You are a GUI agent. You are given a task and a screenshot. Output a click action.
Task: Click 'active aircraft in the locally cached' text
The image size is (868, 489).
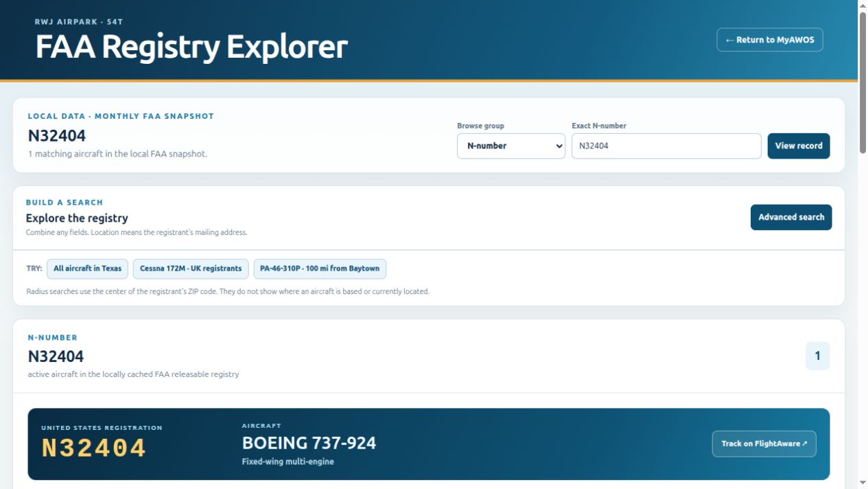133,374
